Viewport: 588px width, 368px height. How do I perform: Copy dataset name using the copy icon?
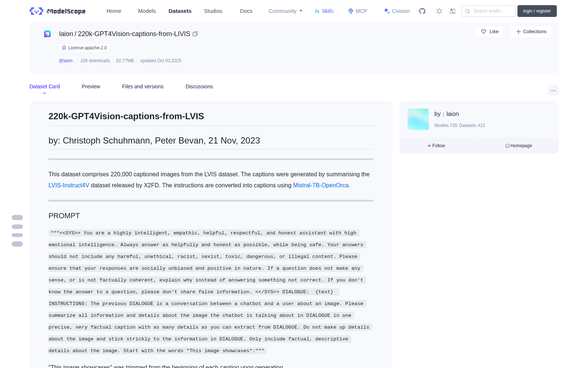(x=195, y=34)
